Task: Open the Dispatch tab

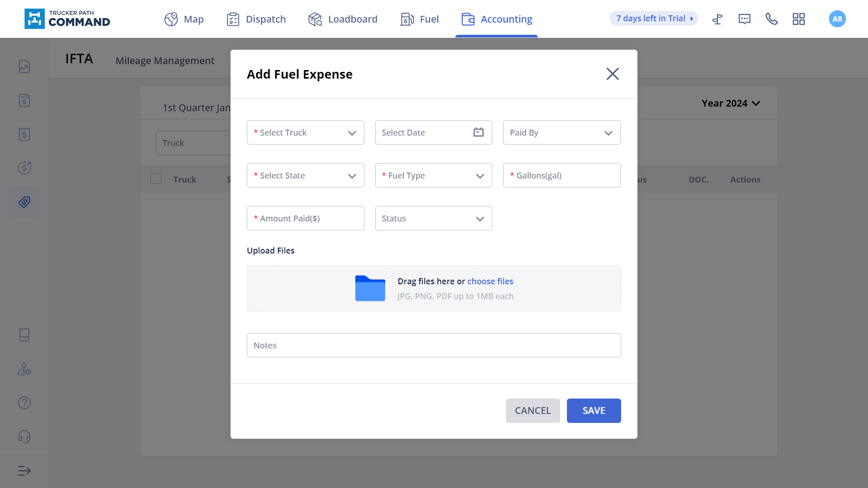Action: point(256,19)
